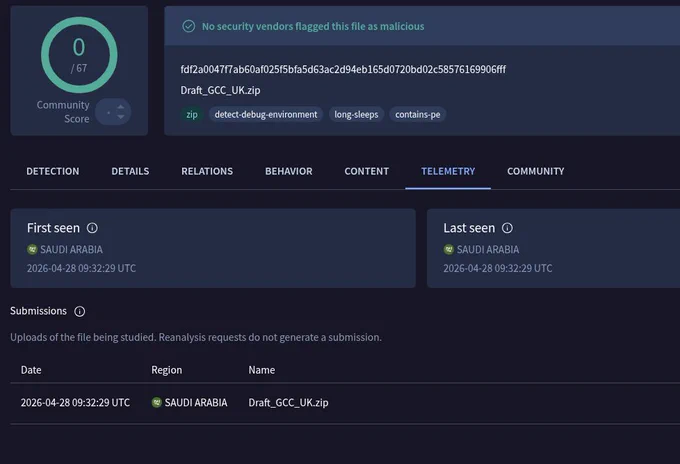The height and width of the screenshot is (464, 680).
Task: Click Draft_GCC_UK.zip in the submissions table
Action: [x=288, y=403]
